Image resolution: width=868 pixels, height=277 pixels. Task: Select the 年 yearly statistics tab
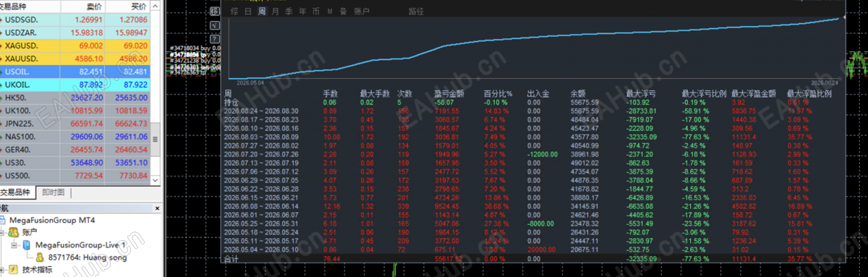(x=302, y=12)
